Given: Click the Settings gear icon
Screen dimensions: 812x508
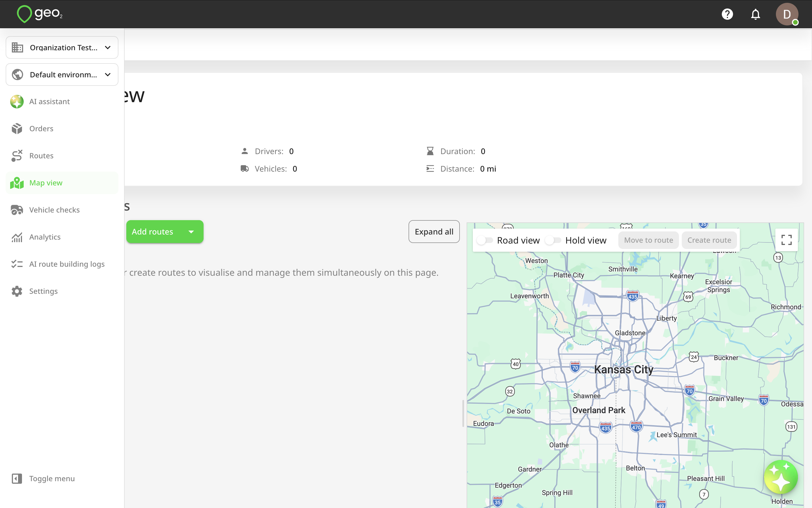Looking at the screenshot, I should [17, 291].
